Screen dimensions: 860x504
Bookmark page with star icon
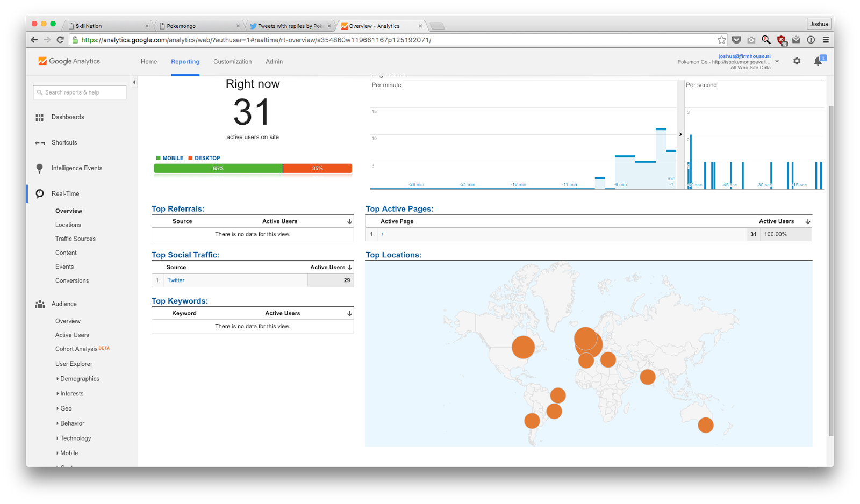click(x=721, y=40)
